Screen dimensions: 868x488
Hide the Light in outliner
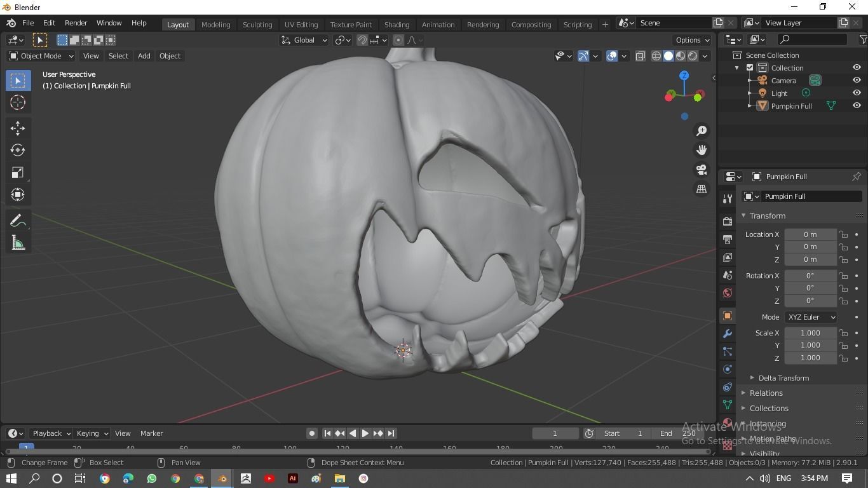(857, 93)
